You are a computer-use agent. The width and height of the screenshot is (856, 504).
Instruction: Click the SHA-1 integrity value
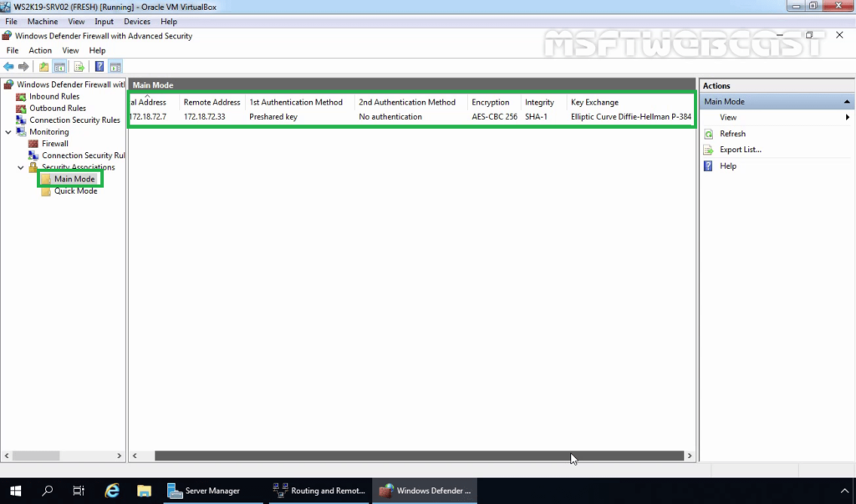click(x=536, y=117)
